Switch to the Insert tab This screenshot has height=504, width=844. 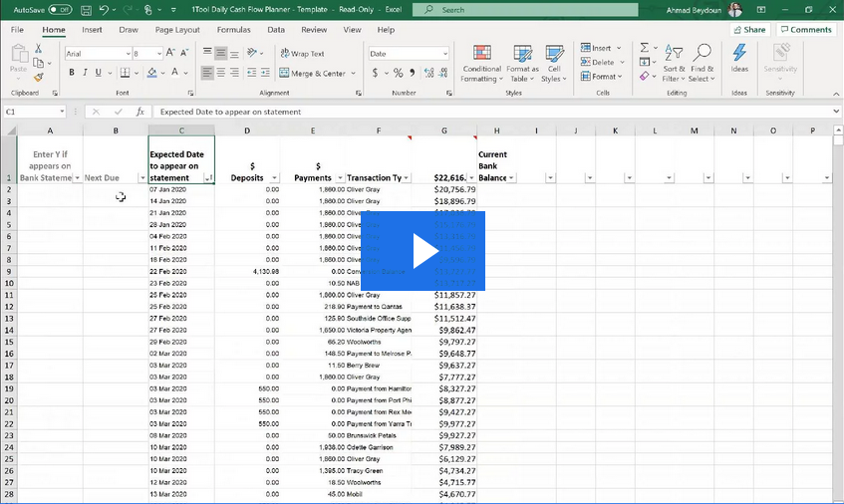coord(92,30)
